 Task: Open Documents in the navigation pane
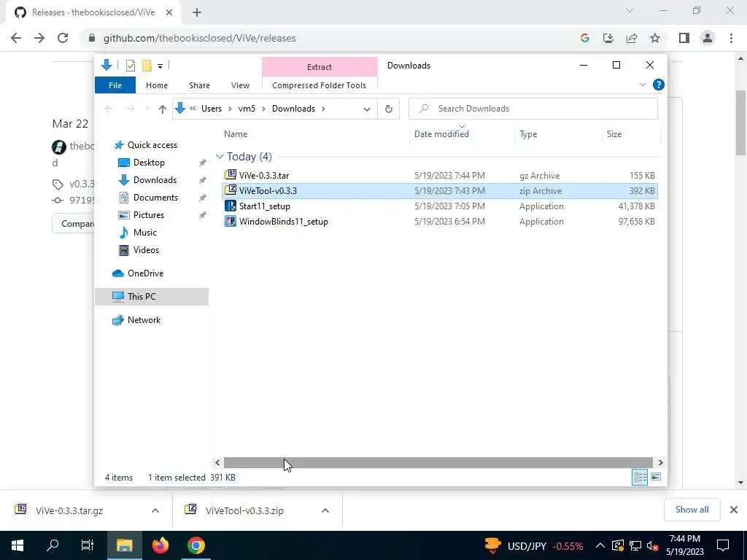click(x=155, y=198)
